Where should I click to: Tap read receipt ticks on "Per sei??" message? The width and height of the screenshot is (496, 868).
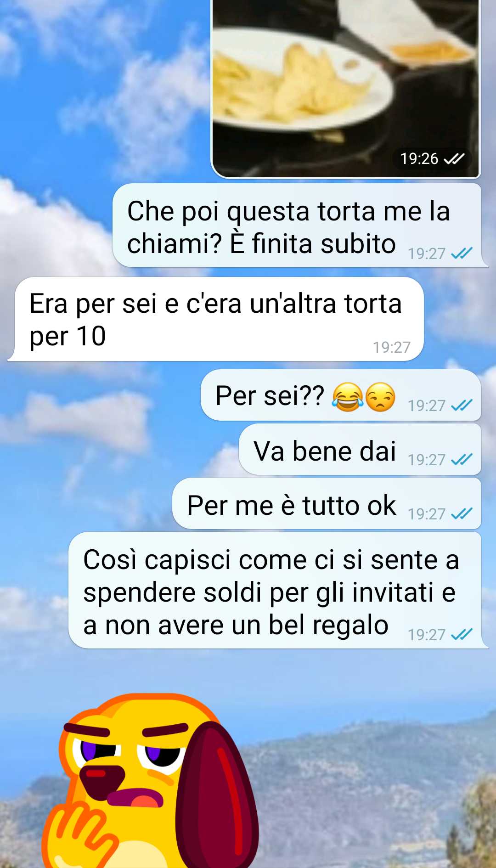click(462, 405)
